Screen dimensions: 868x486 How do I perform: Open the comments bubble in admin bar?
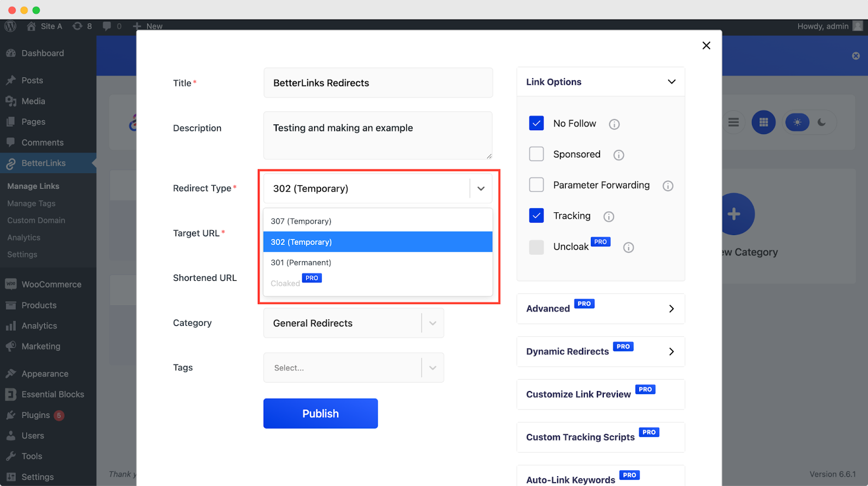coord(107,26)
